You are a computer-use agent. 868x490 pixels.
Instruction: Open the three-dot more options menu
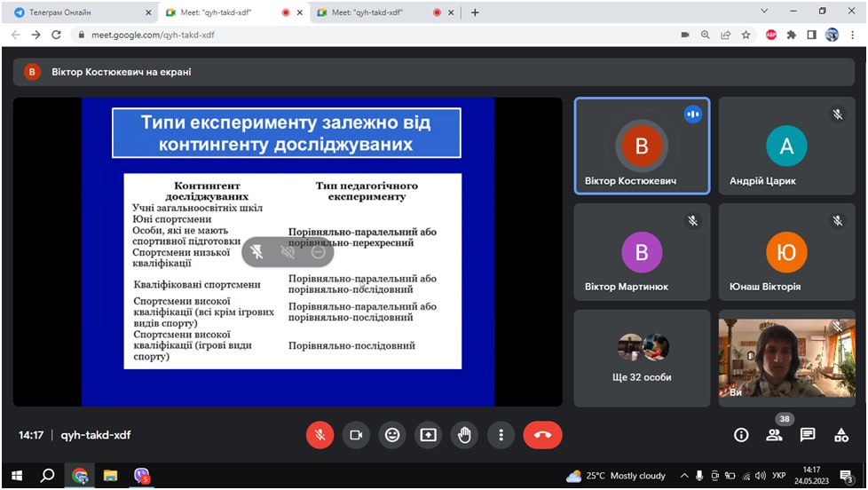tap(501, 435)
